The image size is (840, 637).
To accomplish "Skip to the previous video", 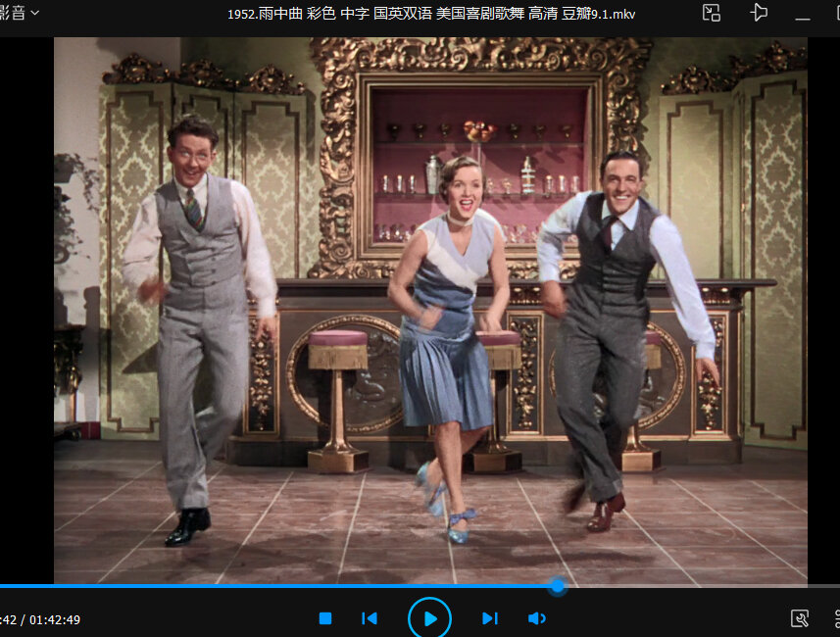I will (370, 618).
